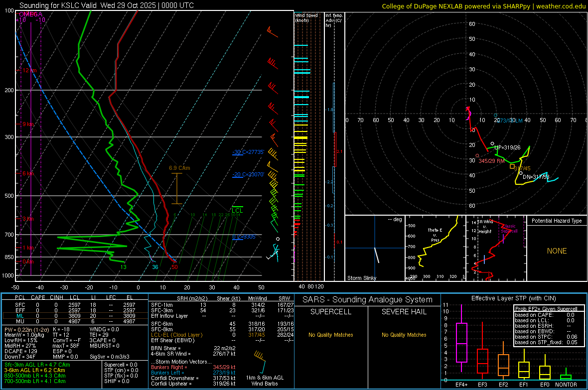Click the 'Corfidi Downshear =' label
The width and height of the screenshot is (588, 390).
pyautogui.click(x=174, y=378)
